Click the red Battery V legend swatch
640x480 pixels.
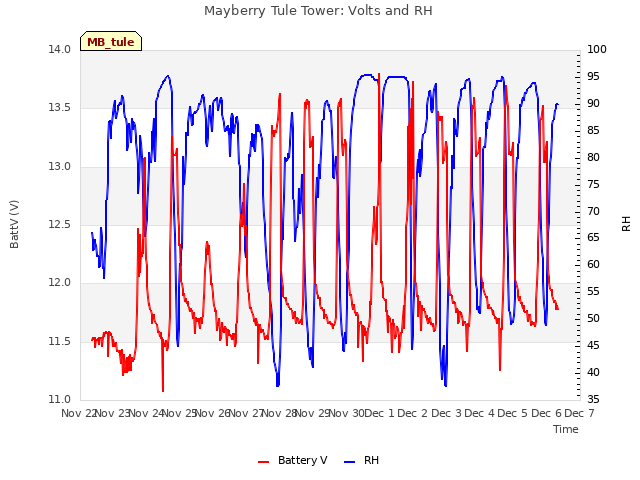264,462
